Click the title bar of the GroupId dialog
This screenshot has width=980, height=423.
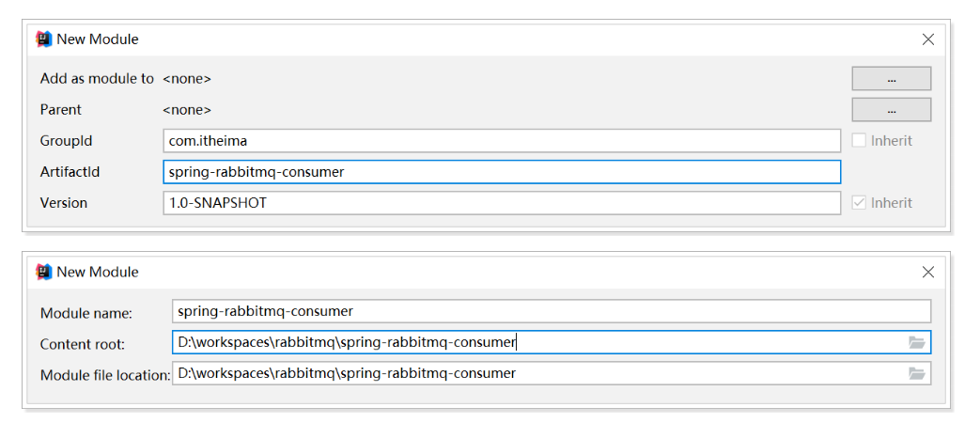(470, 39)
